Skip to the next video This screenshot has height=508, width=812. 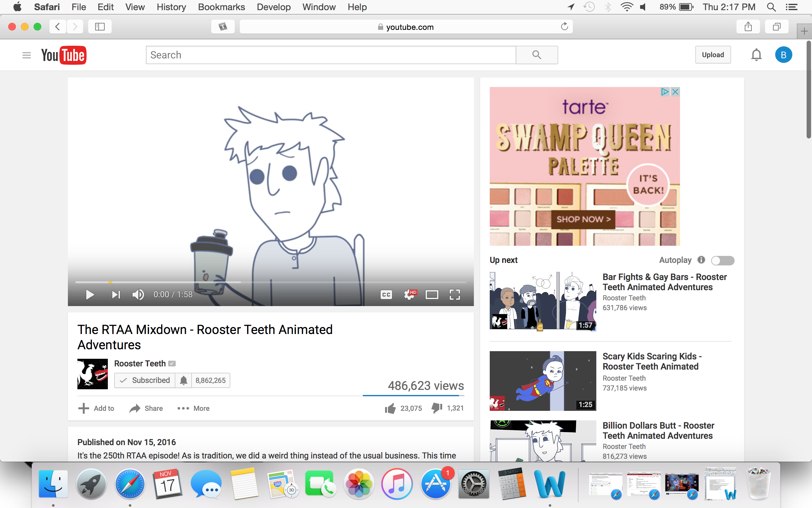click(x=116, y=295)
